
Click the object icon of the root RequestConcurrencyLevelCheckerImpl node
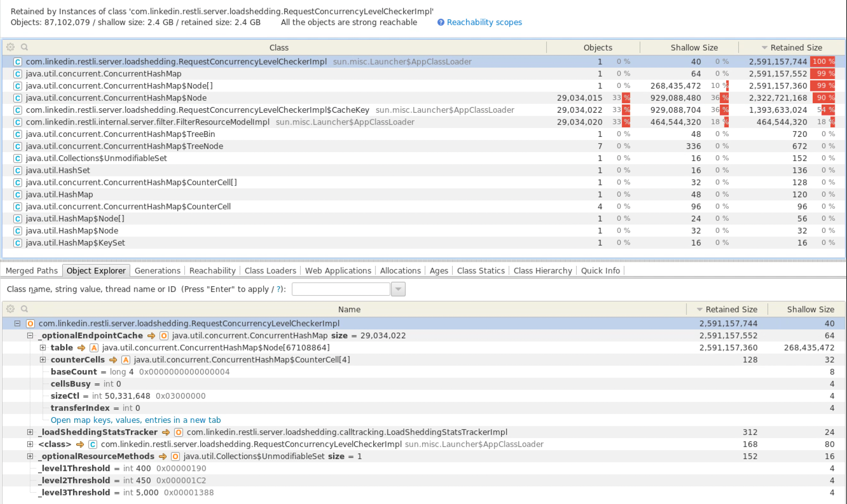(x=30, y=324)
